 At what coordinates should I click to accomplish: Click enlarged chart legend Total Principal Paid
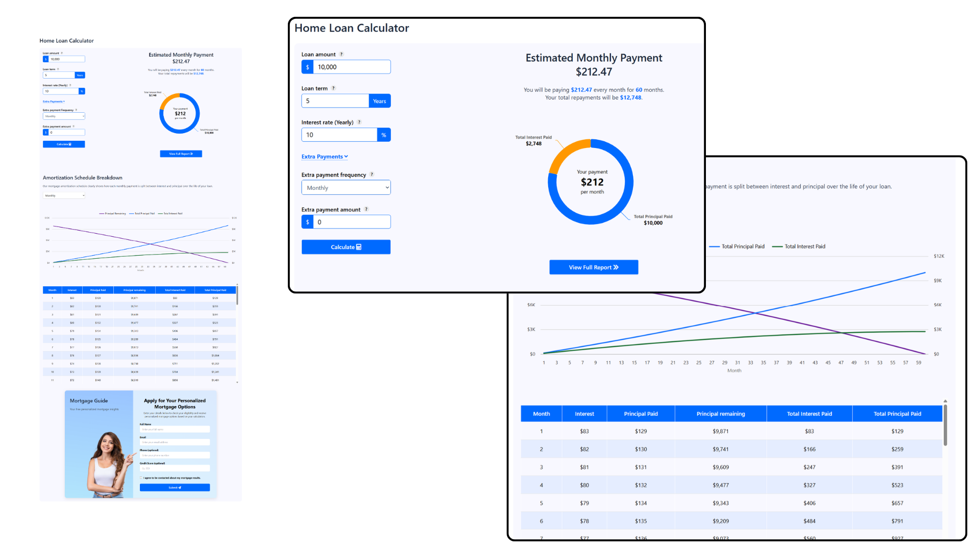pyautogui.click(x=737, y=246)
